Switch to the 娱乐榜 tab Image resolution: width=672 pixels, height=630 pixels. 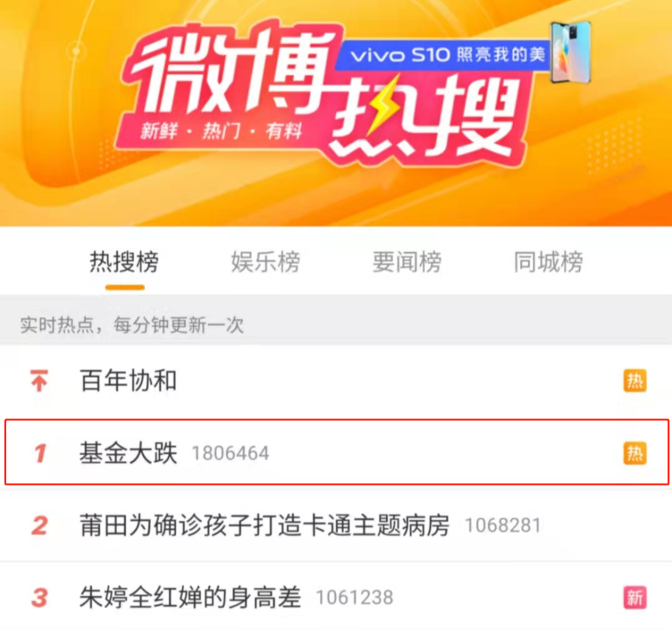pos(265,262)
